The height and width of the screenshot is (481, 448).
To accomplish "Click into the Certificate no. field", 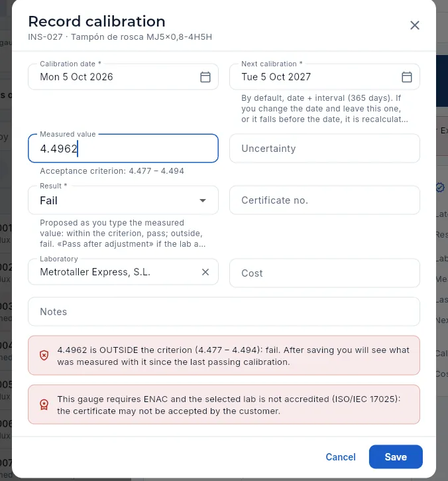I will click(325, 200).
